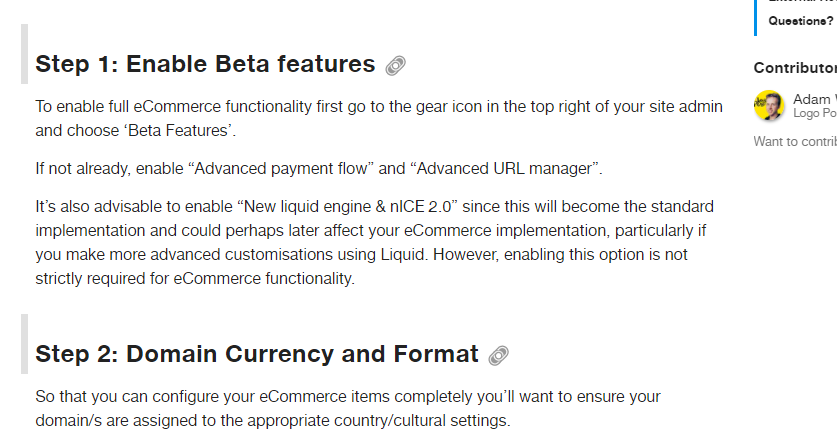Screen dimensions: 837x431
Task: Click the gray bar left of Step 1 heading
Action: [x=24, y=54]
